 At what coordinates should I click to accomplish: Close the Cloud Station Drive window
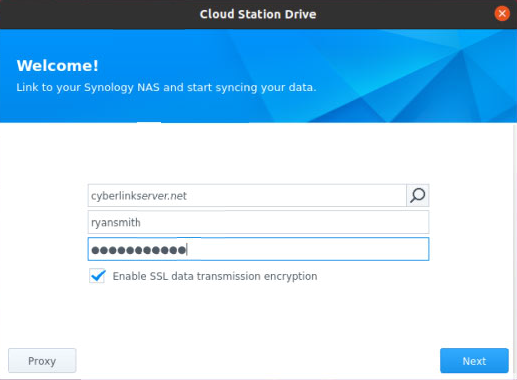point(502,14)
